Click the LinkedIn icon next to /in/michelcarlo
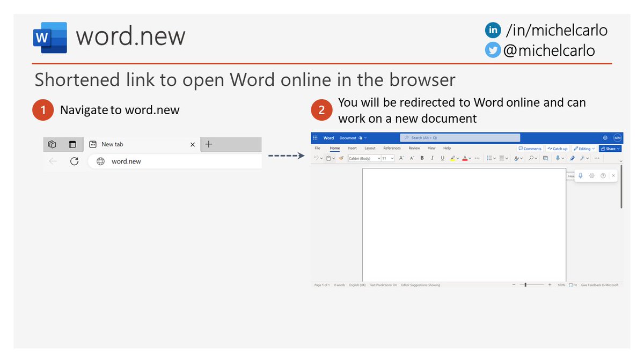Viewport: 644px width, 362px height. [493, 30]
